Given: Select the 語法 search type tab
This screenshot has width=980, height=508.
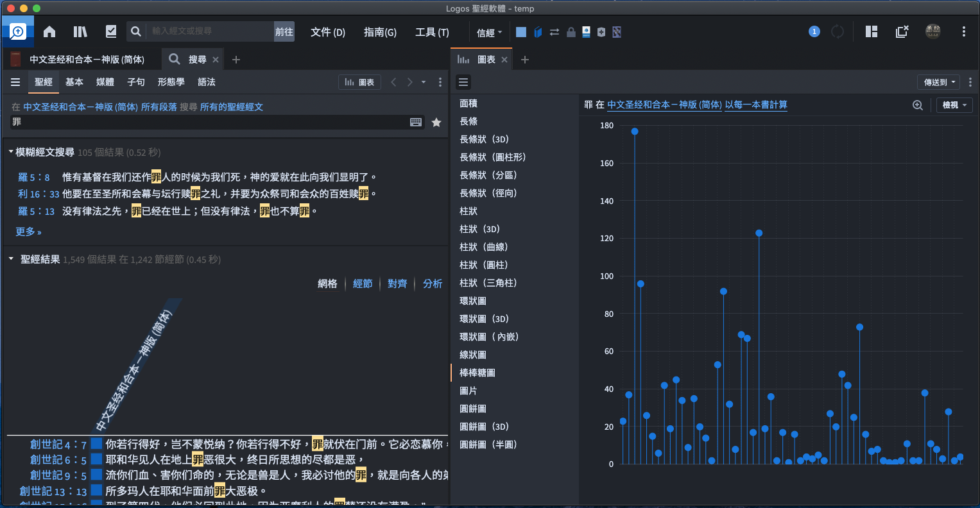Looking at the screenshot, I should 207,82.
